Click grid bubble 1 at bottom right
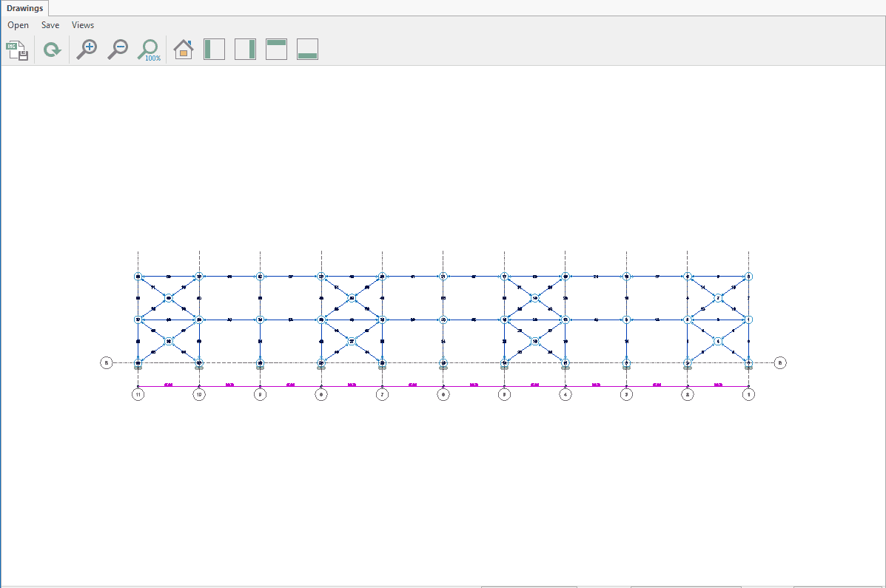 click(x=749, y=395)
